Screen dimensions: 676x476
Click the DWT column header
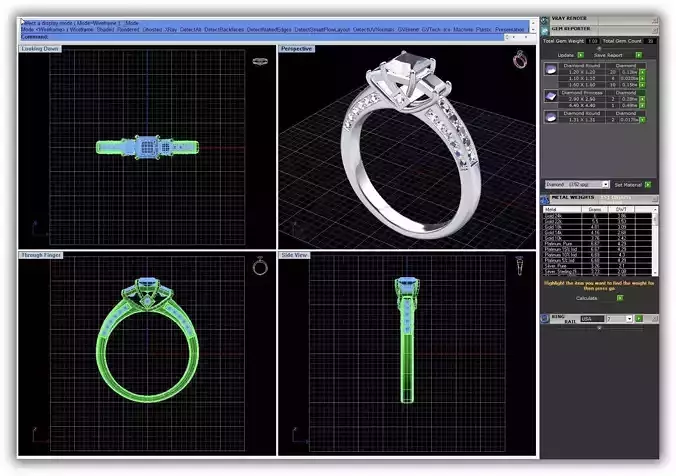[x=621, y=209]
